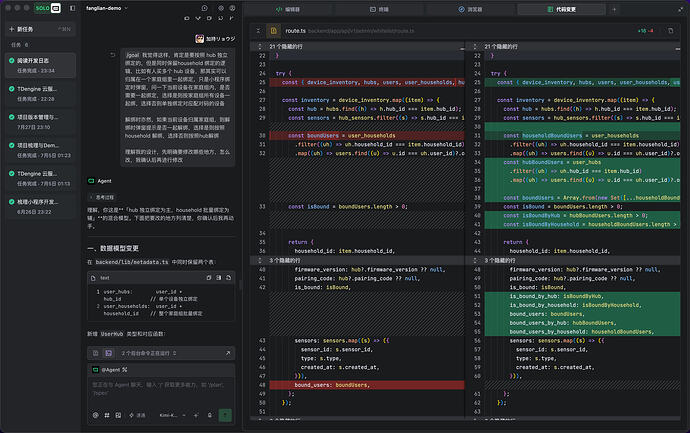Click added line 'is_bound_by_hub: isBoundByHub,'

(x=582, y=296)
